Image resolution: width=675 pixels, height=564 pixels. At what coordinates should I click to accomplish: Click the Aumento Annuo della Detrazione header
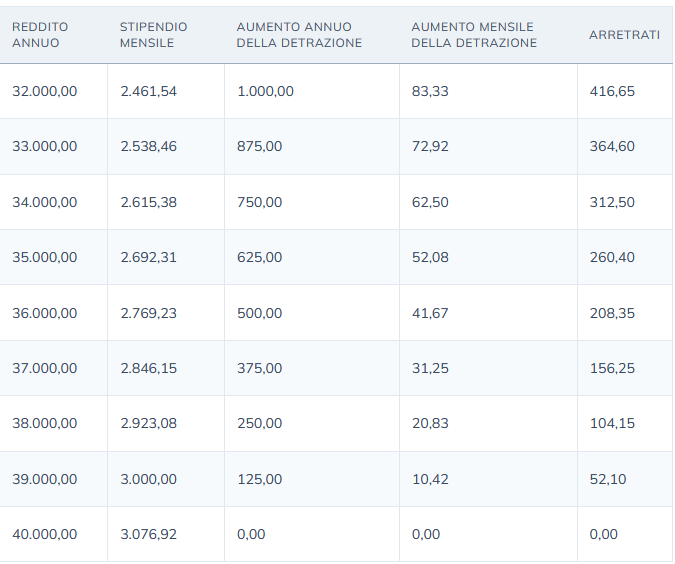click(299, 35)
